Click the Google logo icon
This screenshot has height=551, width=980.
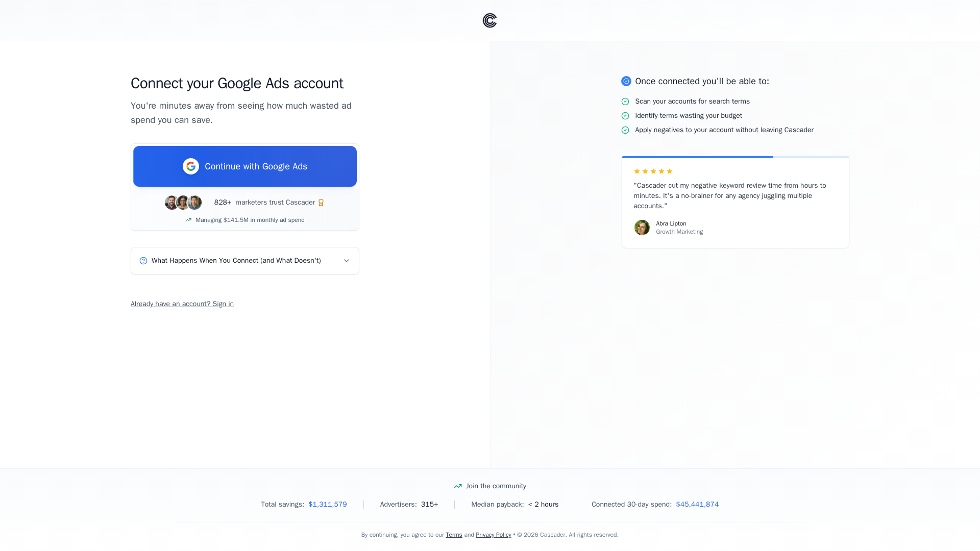click(x=191, y=166)
